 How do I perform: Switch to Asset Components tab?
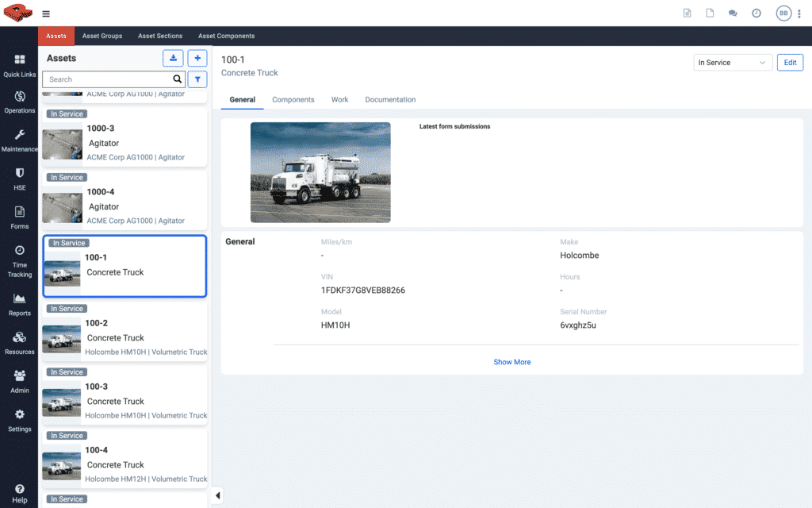click(226, 36)
